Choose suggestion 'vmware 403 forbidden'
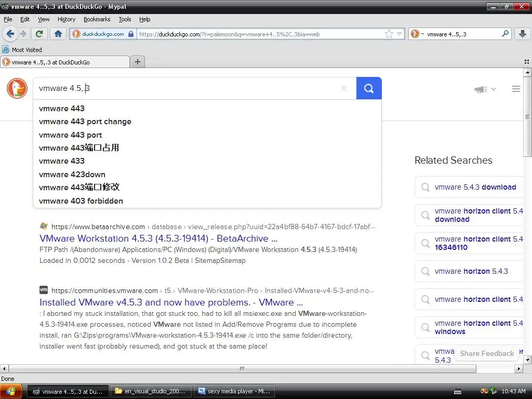 81,201
